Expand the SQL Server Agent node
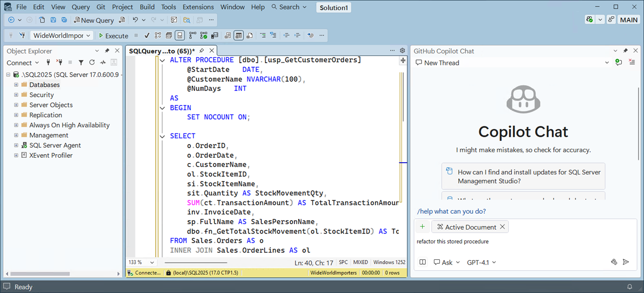The height and width of the screenshot is (293, 644). (x=16, y=145)
